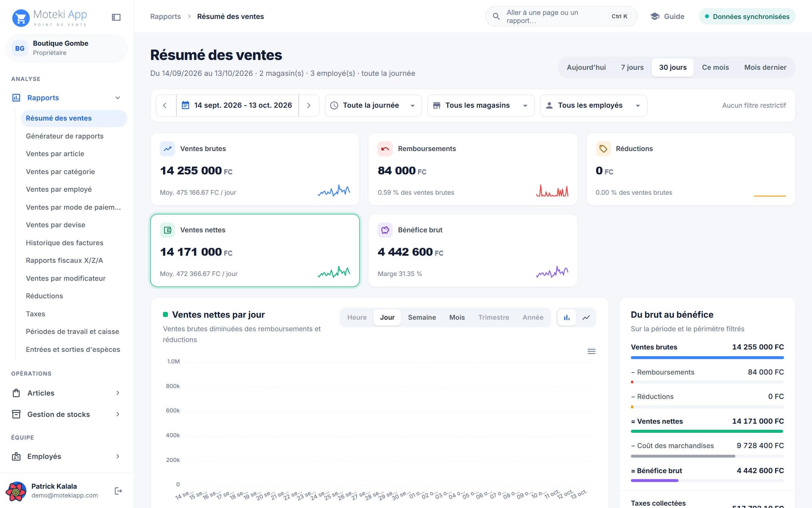The width and height of the screenshot is (812, 508).
Task: Open the Tous les employés dropdown
Action: click(x=593, y=105)
